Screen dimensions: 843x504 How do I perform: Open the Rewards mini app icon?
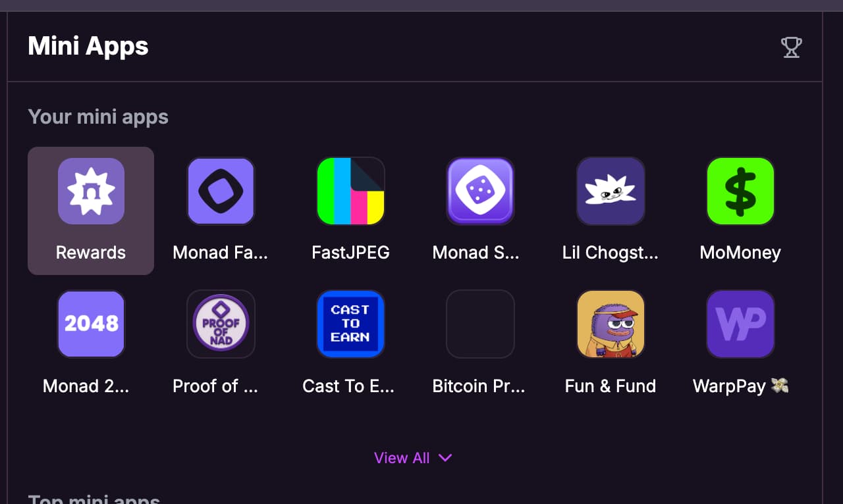click(91, 191)
